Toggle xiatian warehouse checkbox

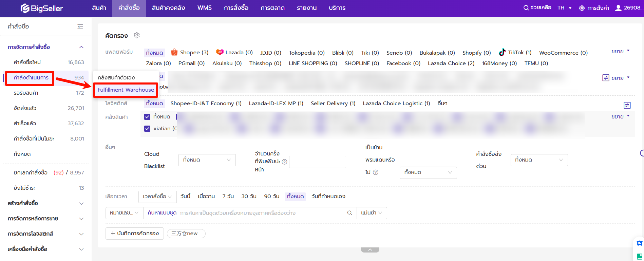click(147, 129)
